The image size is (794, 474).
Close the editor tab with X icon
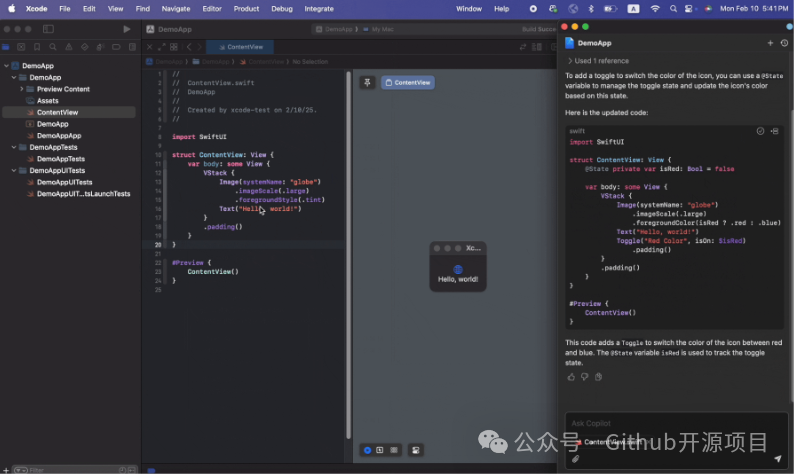tap(149, 47)
